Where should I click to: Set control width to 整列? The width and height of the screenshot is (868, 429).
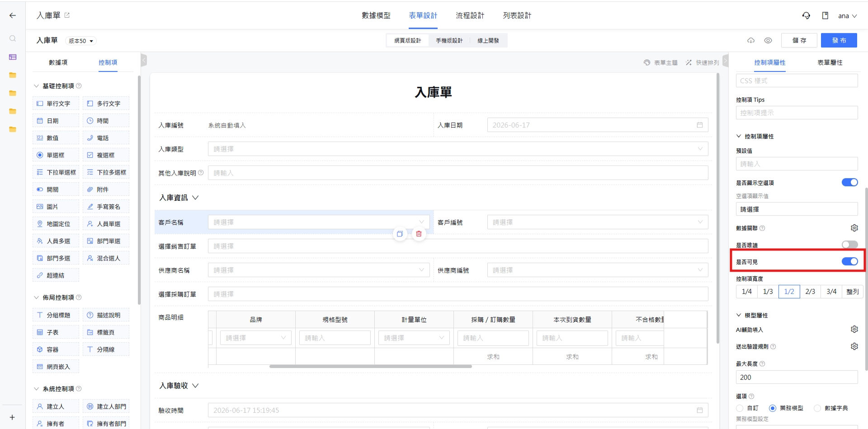coord(853,292)
